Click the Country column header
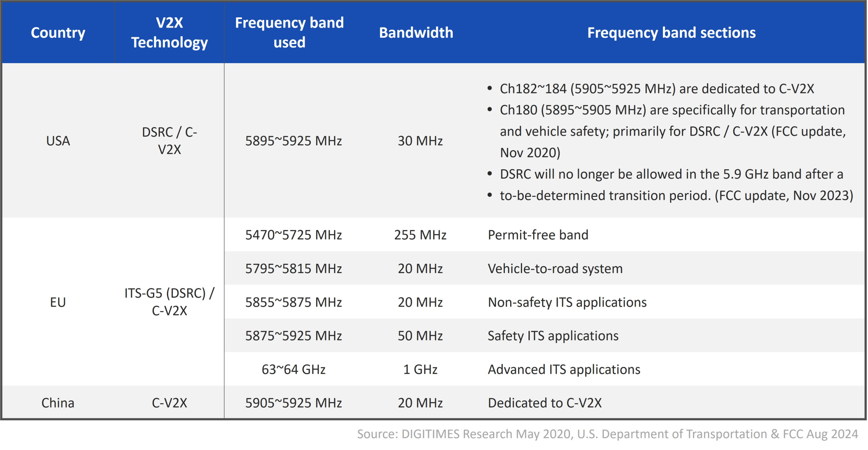The height and width of the screenshot is (450, 868). (58, 33)
